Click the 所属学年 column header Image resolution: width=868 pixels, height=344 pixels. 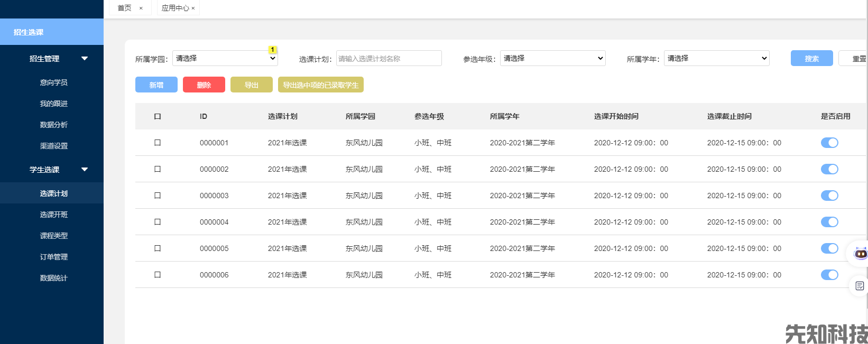[x=505, y=116]
